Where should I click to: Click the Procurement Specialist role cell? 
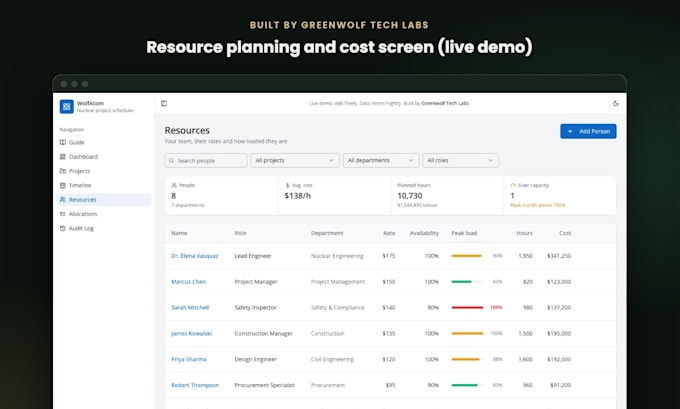coord(265,385)
